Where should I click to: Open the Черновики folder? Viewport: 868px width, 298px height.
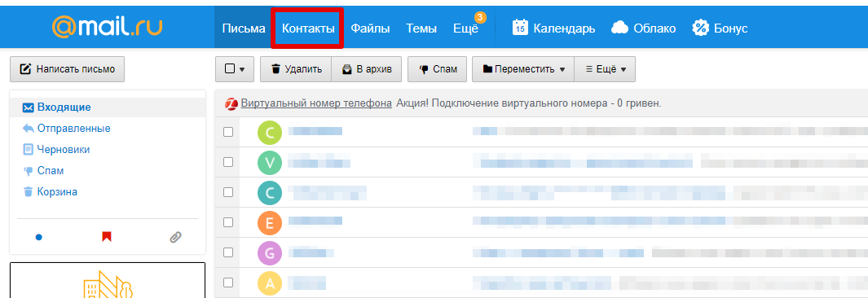pyautogui.click(x=64, y=149)
